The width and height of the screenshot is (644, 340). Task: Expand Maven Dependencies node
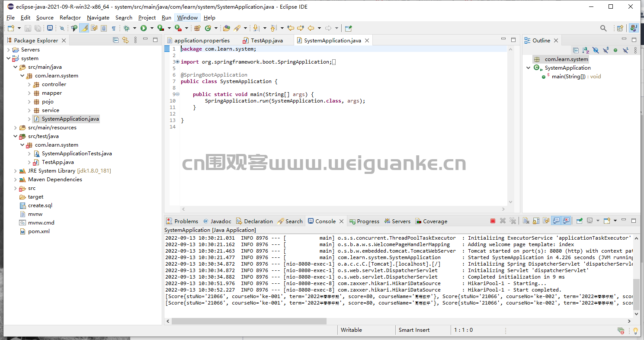click(16, 180)
